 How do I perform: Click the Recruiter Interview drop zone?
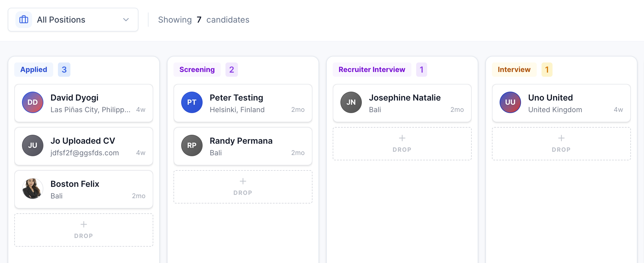coord(402,144)
